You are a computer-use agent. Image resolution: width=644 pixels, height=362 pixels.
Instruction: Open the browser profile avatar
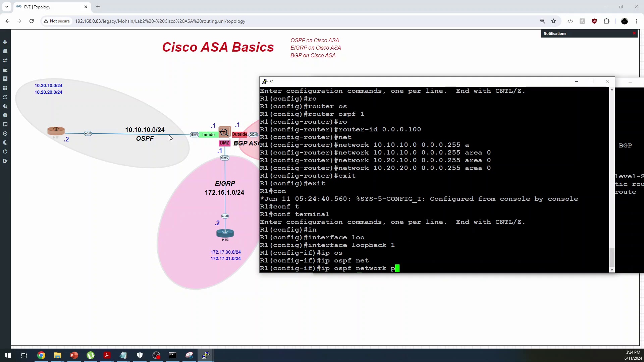point(624,21)
